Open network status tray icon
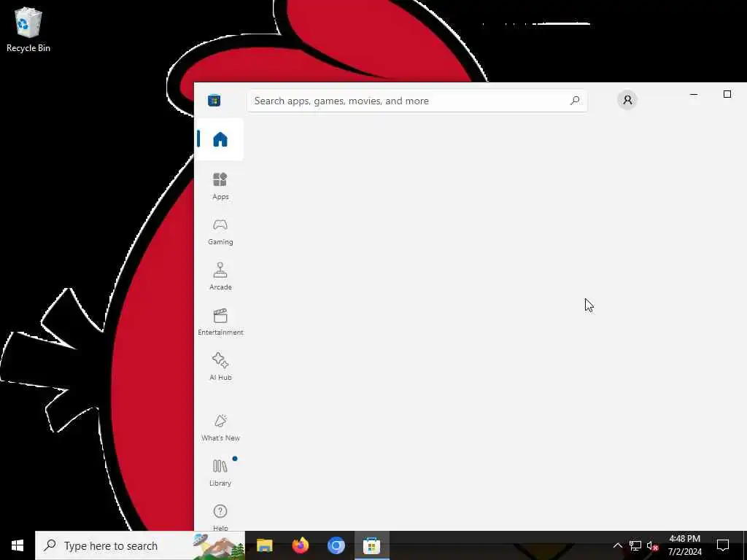 [x=635, y=545]
